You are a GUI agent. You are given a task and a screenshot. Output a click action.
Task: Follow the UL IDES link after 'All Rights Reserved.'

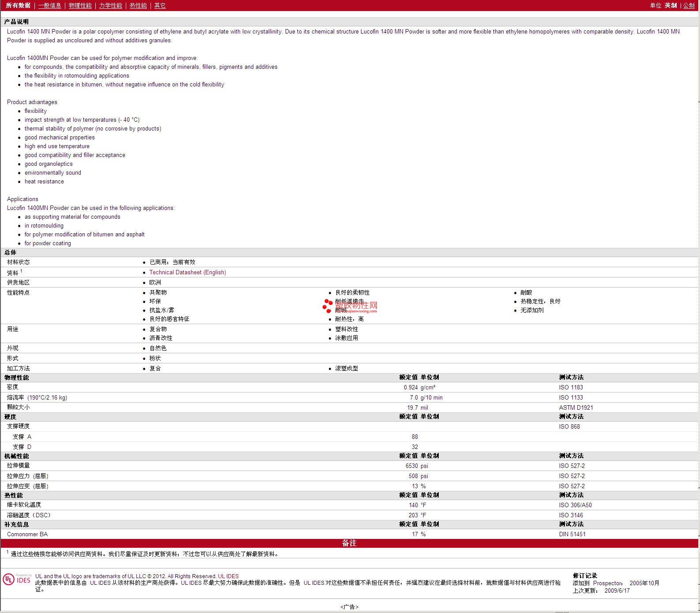(228, 576)
